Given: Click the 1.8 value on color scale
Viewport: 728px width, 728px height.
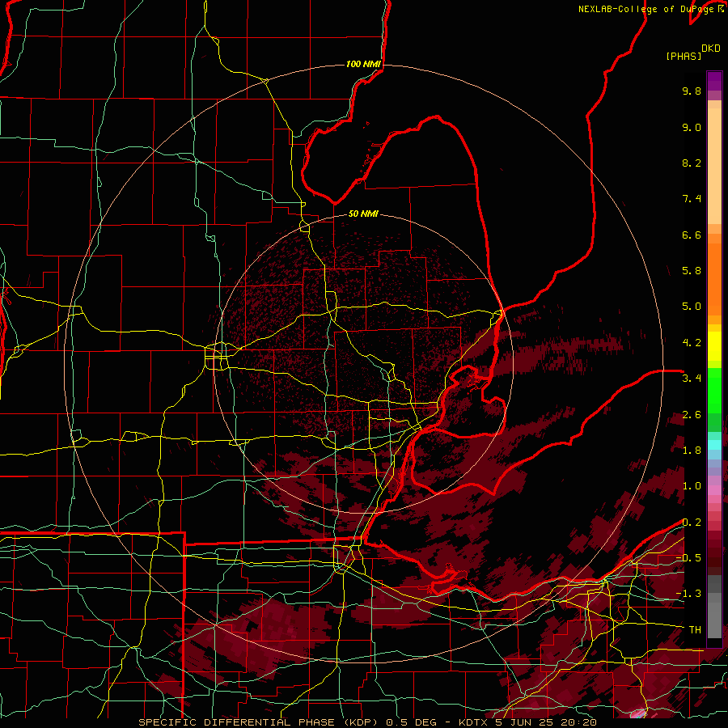Looking at the screenshot, I should coord(692,451).
